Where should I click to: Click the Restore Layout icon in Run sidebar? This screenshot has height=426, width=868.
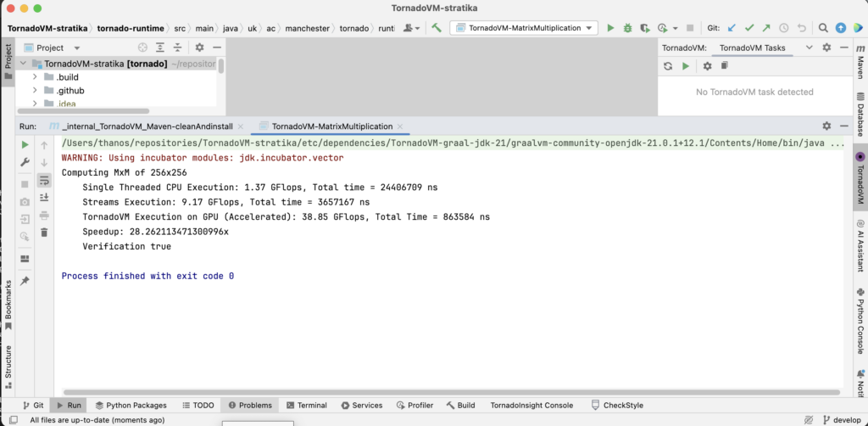[25, 259]
